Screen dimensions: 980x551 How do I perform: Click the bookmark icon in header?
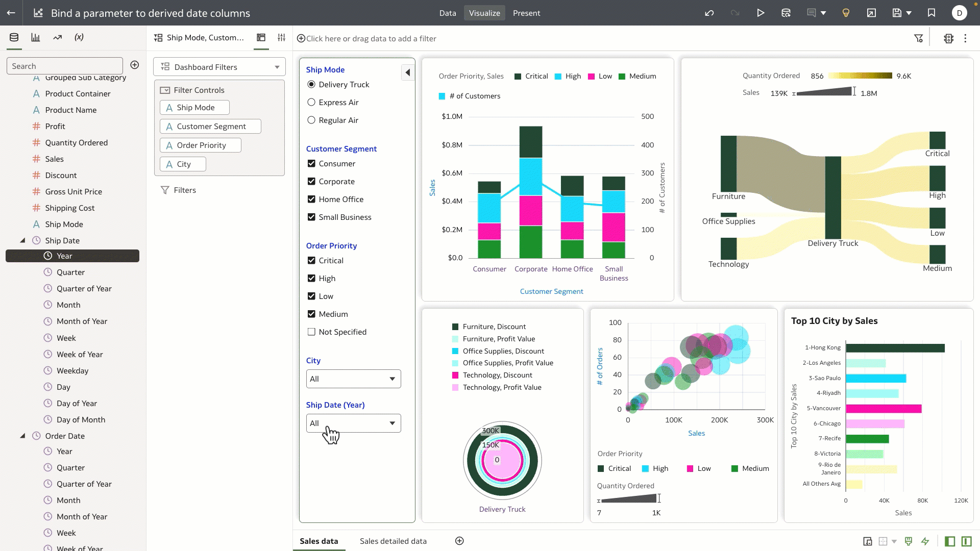[932, 13]
